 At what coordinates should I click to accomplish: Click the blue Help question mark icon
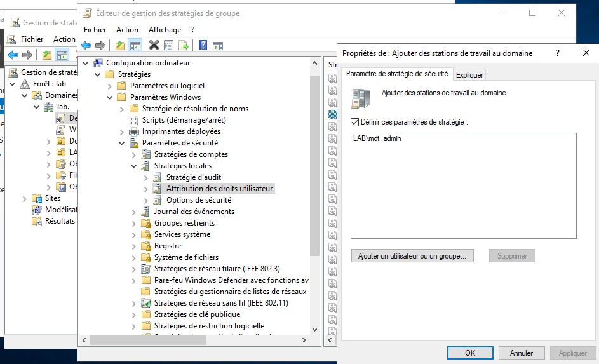click(x=203, y=45)
